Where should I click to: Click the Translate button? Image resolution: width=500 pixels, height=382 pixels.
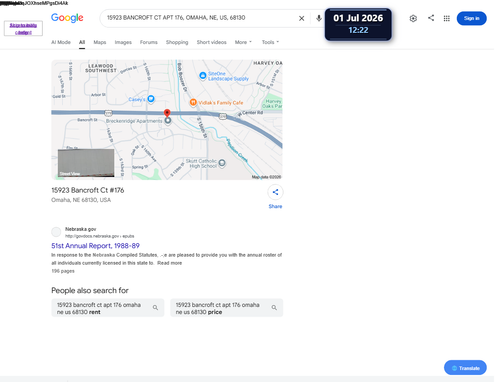point(465,368)
